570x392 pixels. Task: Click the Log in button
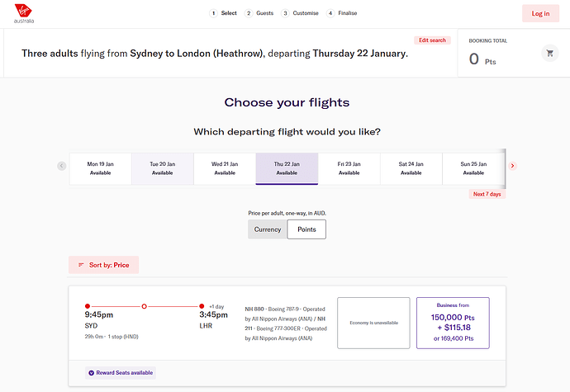540,13
